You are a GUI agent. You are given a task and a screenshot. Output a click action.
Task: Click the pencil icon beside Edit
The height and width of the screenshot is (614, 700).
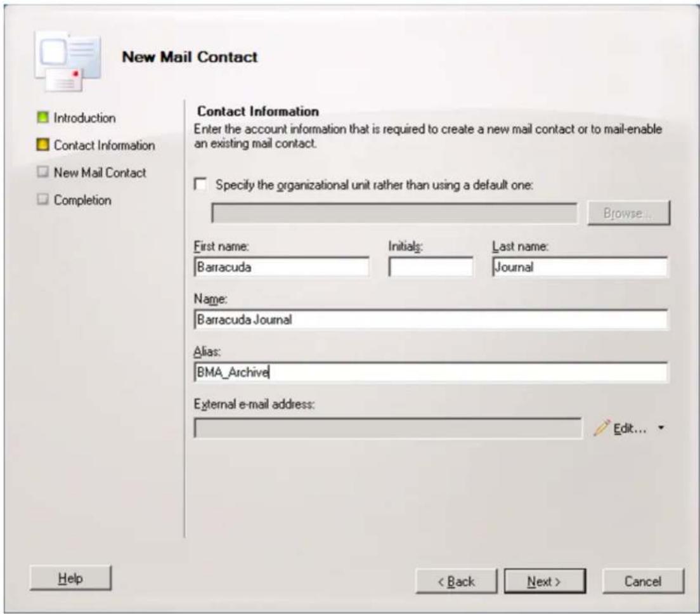[602, 428]
